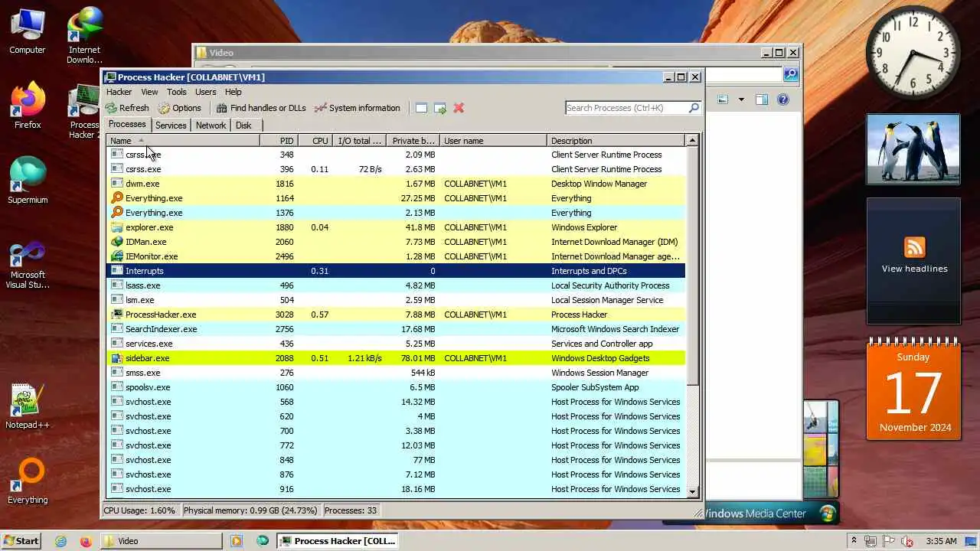Click the sidebar.exe process icon
Screen dimensions: 980x551
(117, 358)
